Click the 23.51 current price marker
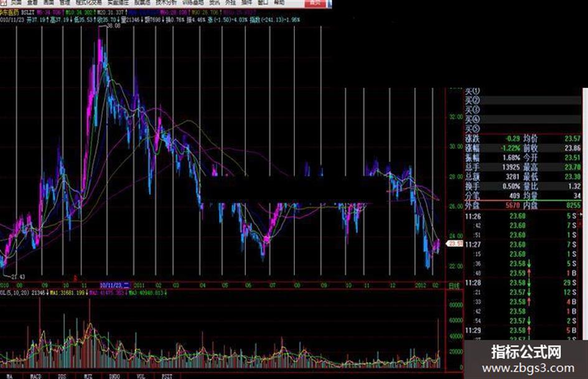Screen dimensions: 588x379 454,244
